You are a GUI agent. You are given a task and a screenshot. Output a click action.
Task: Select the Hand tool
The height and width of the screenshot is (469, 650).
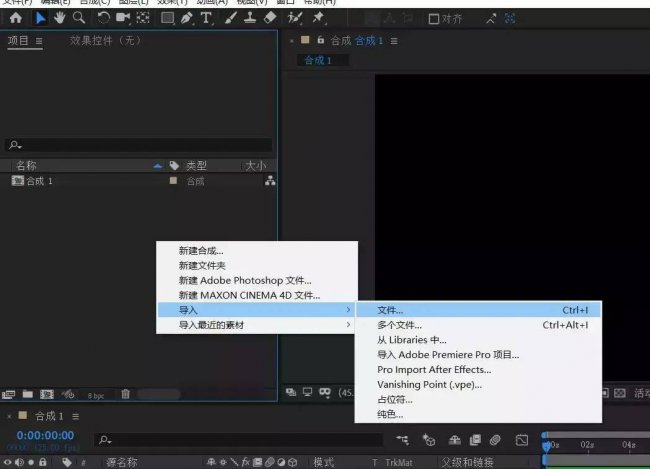pos(60,18)
